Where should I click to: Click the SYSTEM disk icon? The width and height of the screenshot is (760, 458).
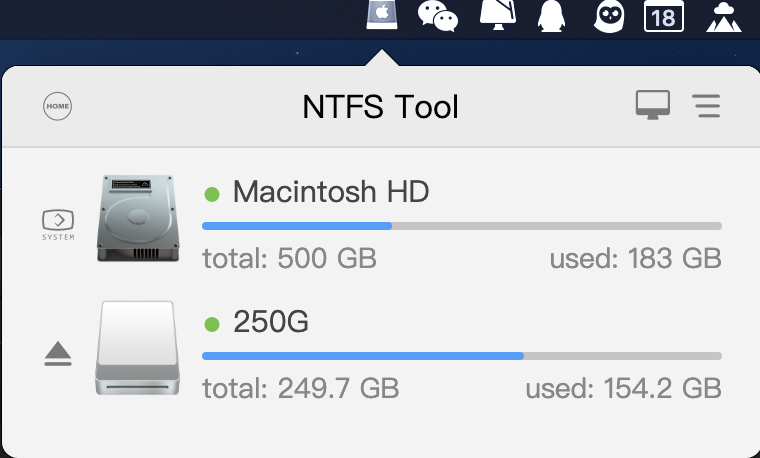click(57, 222)
